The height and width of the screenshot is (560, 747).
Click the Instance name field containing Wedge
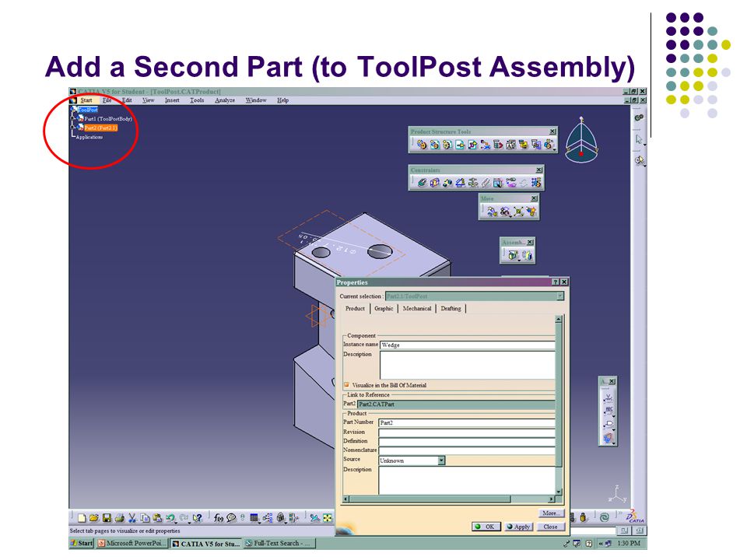click(x=468, y=345)
